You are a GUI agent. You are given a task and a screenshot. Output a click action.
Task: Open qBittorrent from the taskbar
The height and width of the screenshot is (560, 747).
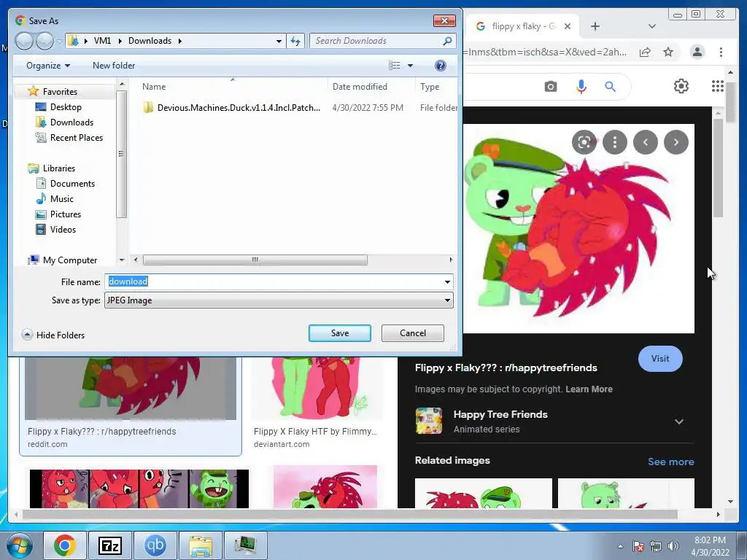[x=155, y=545]
